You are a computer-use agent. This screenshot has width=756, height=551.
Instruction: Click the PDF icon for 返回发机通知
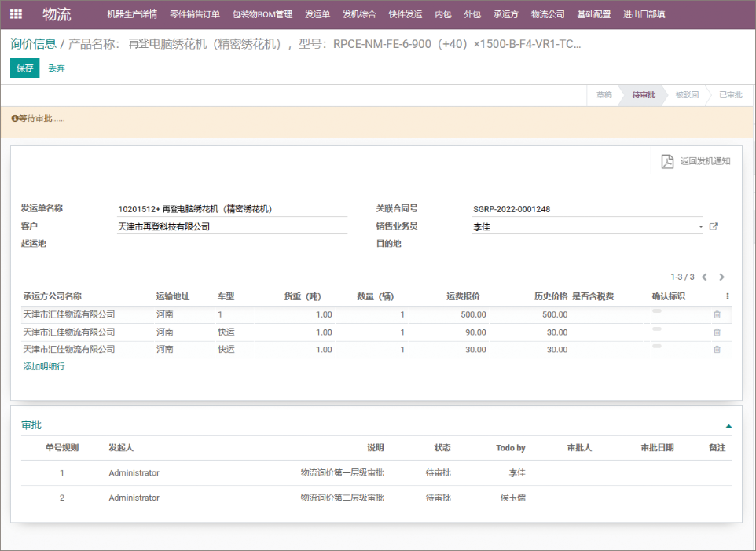point(667,161)
